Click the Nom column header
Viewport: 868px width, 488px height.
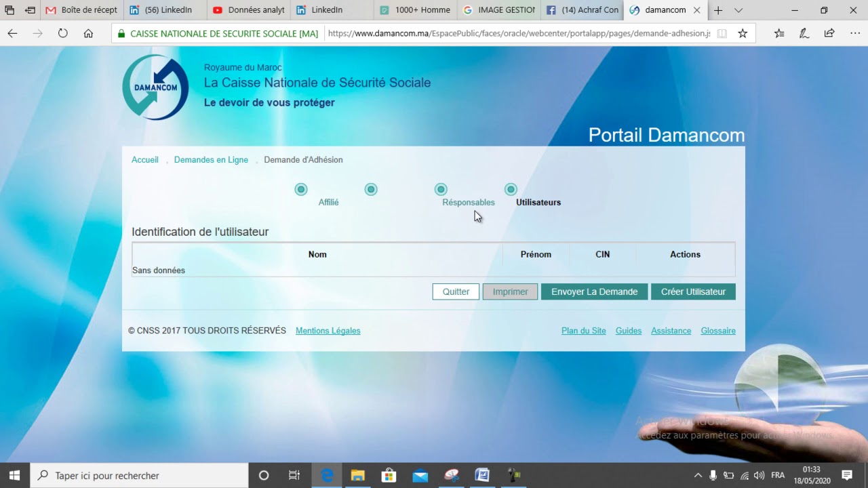point(317,255)
